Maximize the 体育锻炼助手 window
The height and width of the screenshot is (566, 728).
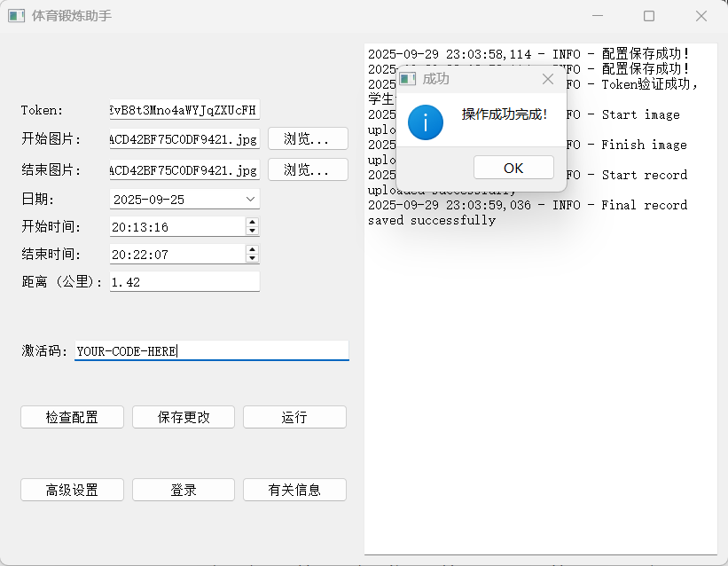(x=649, y=16)
